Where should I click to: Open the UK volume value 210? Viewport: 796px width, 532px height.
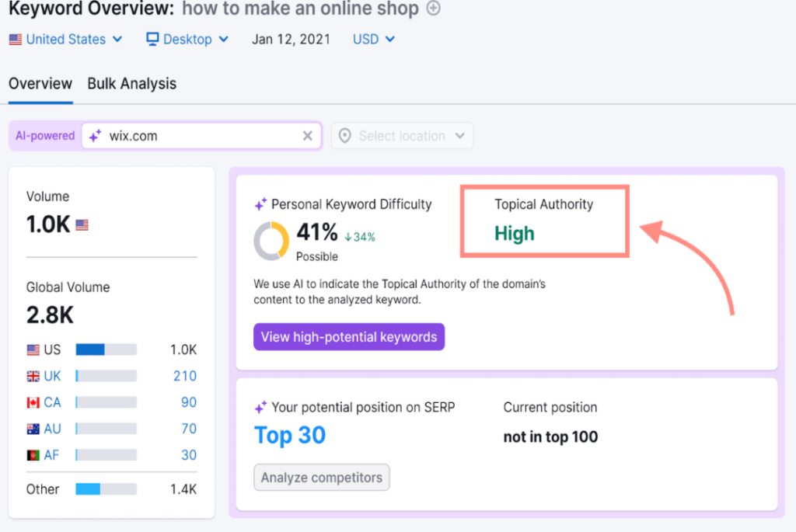[x=184, y=376]
